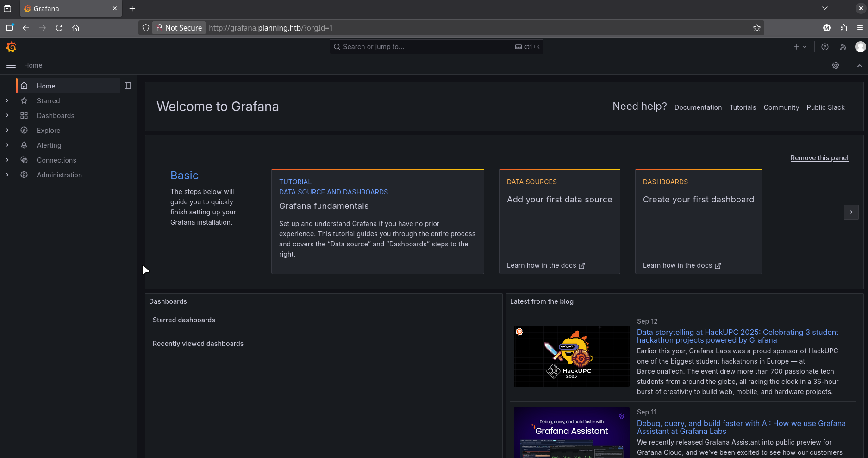Open the news feed RSS icon
Screen dimensions: 868x458
tap(843, 47)
